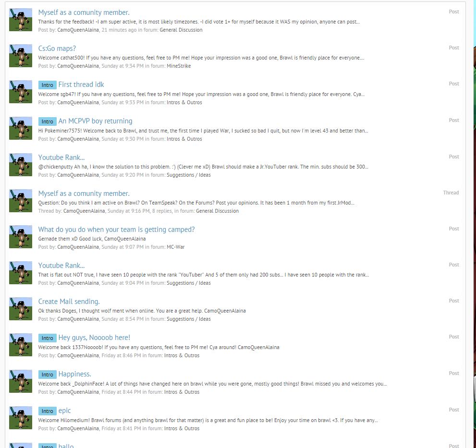Click the Intro tag on Hey guys, Noooob here!
The width and height of the screenshot is (476, 448).
(x=48, y=338)
